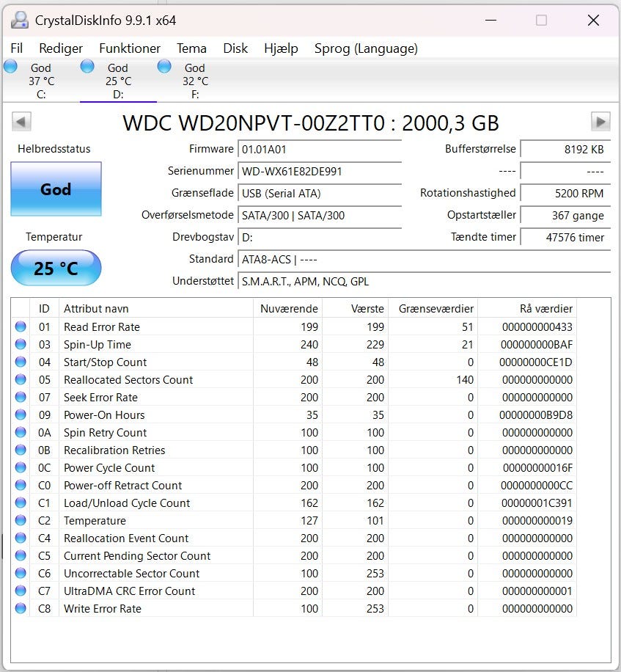This screenshot has width=621, height=672.
Task: Open the Hjælp menu
Action: point(281,48)
